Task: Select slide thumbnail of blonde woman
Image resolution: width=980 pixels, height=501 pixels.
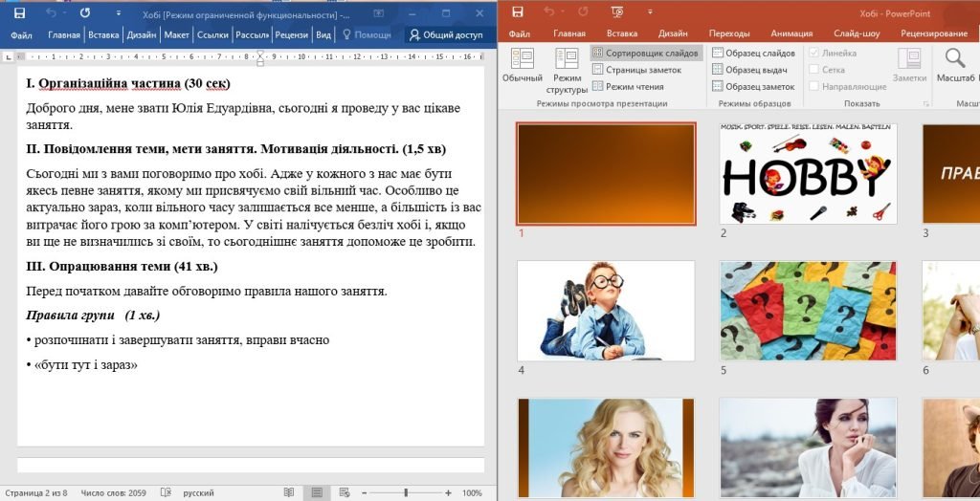Action: (x=606, y=447)
